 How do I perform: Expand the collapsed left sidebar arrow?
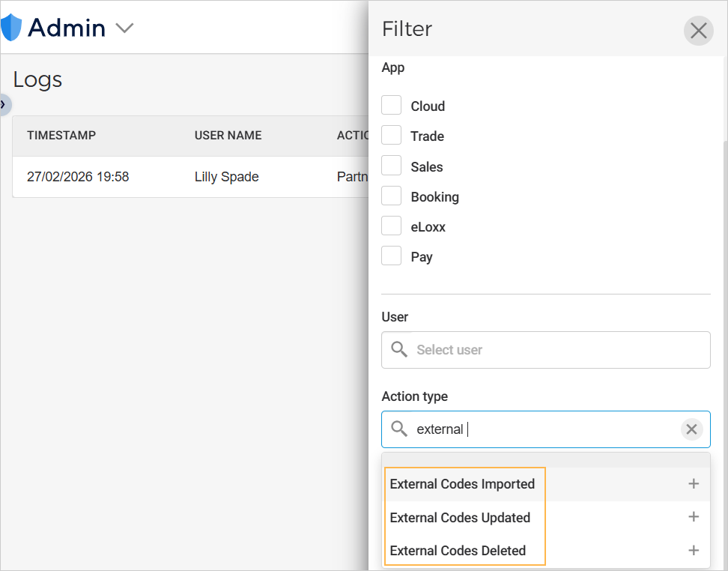click(x=4, y=104)
